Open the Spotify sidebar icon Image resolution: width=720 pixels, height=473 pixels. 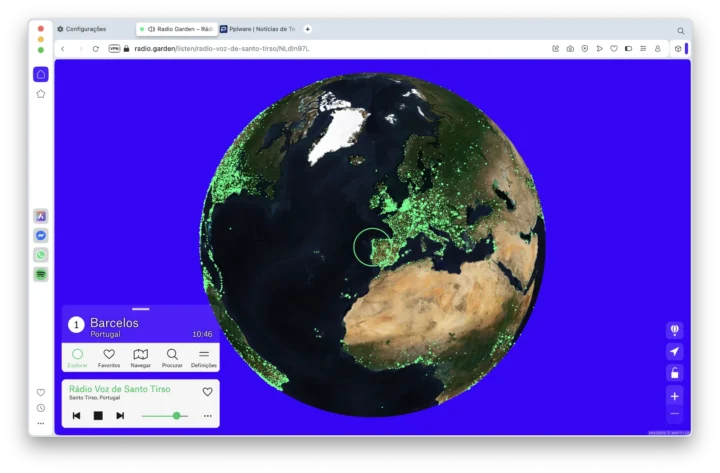[41, 274]
